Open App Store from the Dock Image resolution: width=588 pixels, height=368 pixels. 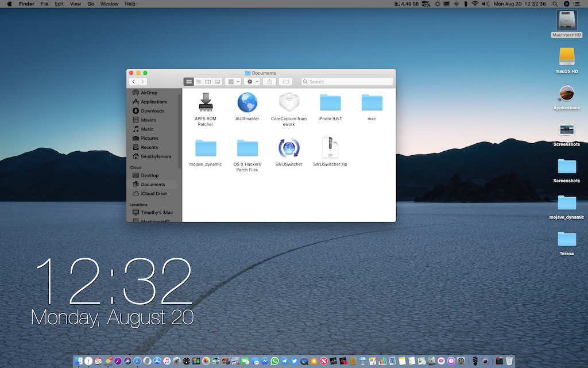pyautogui.click(x=157, y=361)
